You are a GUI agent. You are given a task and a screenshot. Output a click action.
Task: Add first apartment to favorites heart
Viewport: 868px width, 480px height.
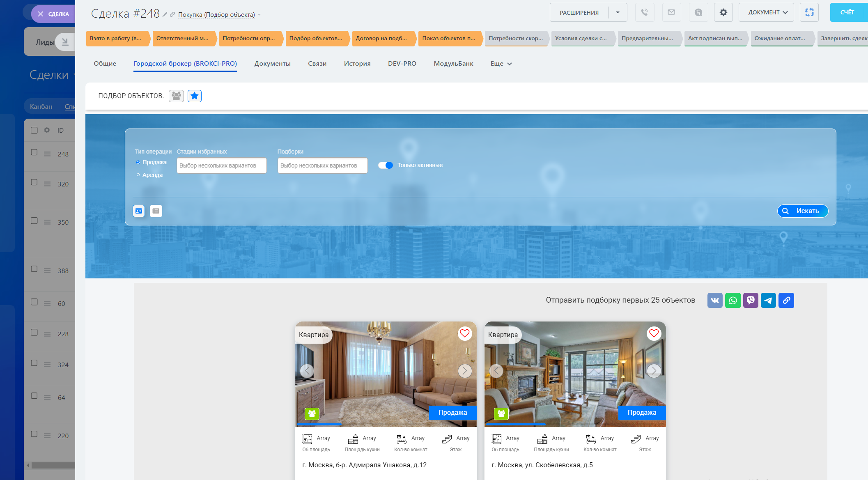[464, 333]
